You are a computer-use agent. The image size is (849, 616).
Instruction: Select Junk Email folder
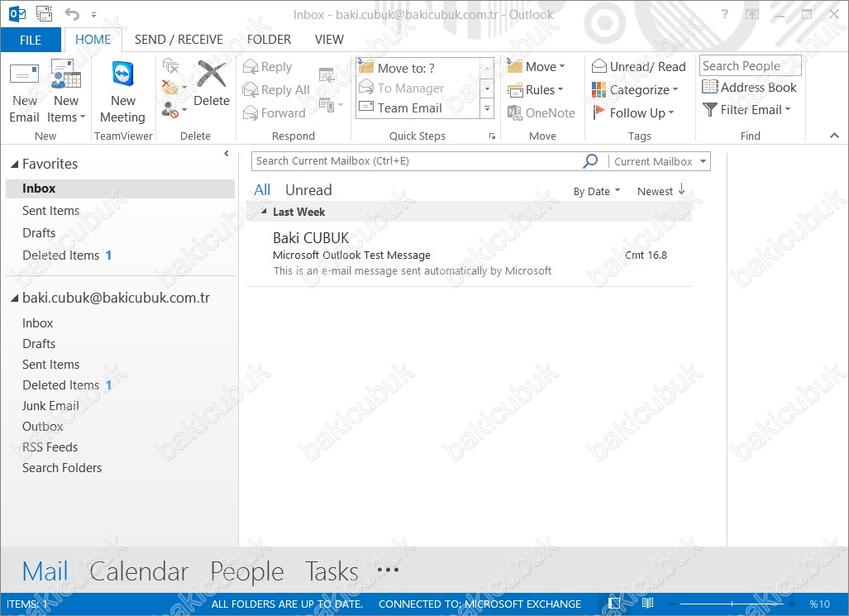click(51, 406)
